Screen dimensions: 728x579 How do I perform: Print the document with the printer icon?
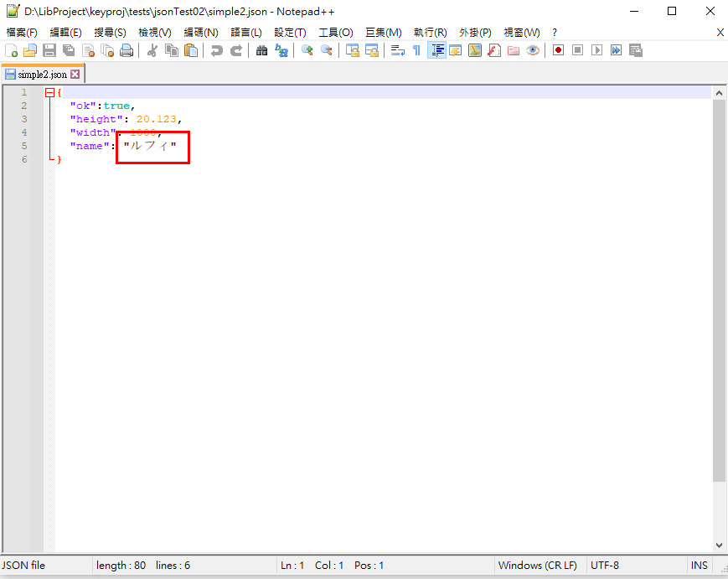(x=126, y=50)
